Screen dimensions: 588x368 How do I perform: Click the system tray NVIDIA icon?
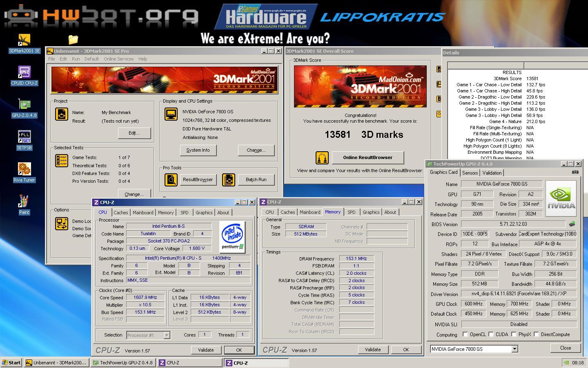[566, 363]
